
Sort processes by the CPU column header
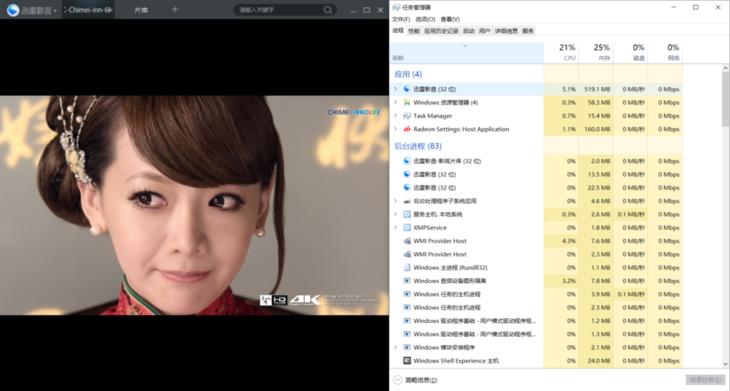coord(561,53)
